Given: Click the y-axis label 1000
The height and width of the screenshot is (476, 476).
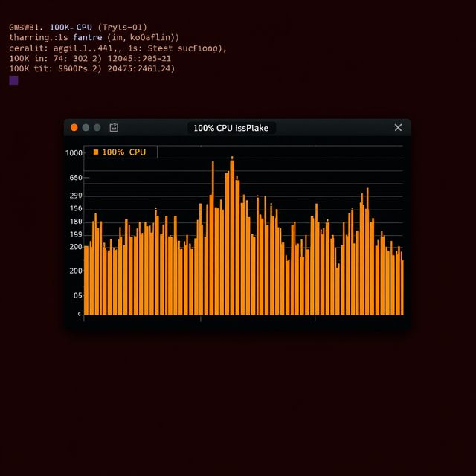Looking at the screenshot, I should 74,153.
